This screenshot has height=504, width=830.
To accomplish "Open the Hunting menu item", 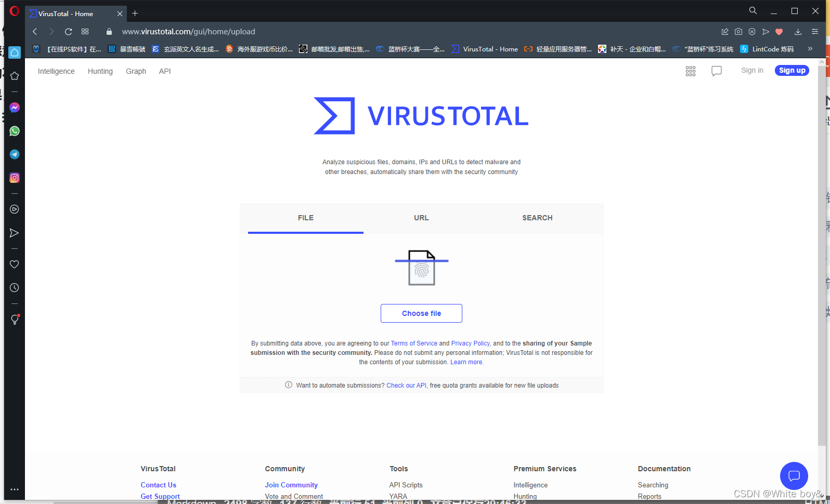I will [x=100, y=71].
